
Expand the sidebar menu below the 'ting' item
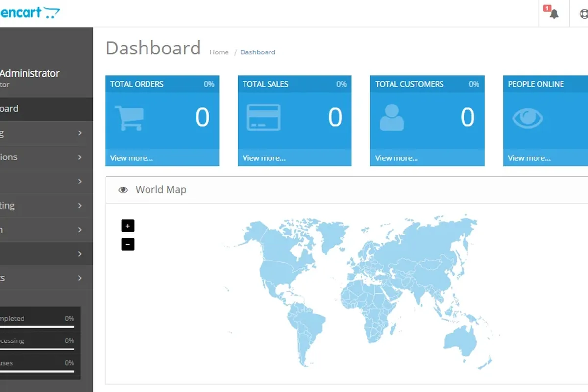tap(46, 230)
